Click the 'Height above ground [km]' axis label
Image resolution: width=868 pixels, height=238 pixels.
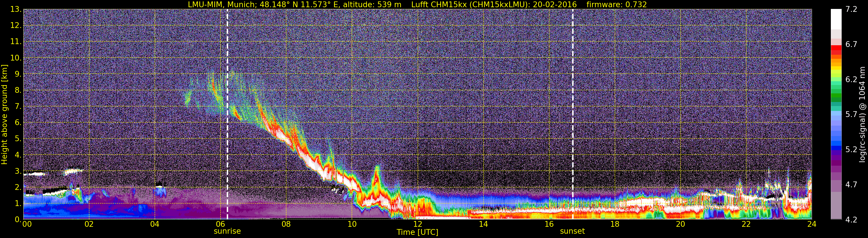tap(4, 114)
